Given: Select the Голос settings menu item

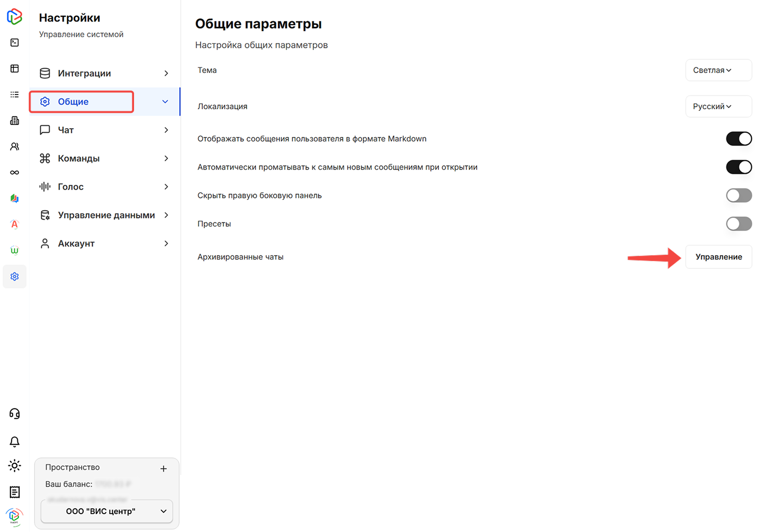Looking at the screenshot, I should pyautogui.click(x=104, y=186).
